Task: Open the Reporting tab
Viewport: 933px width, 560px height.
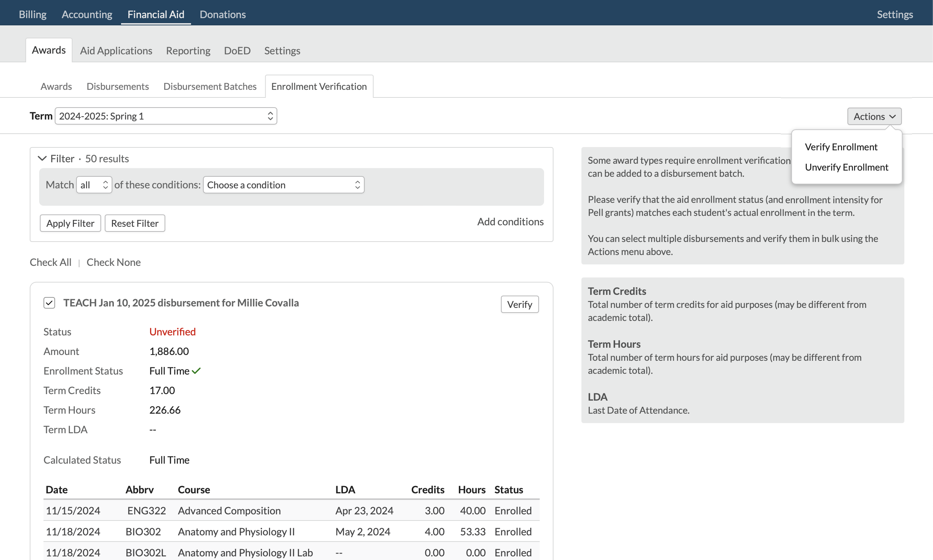Action: point(188,51)
